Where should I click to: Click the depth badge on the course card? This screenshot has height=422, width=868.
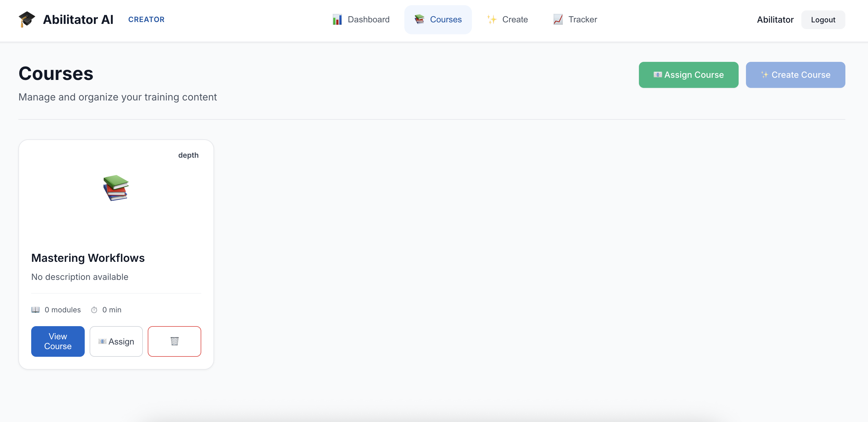[188, 155]
